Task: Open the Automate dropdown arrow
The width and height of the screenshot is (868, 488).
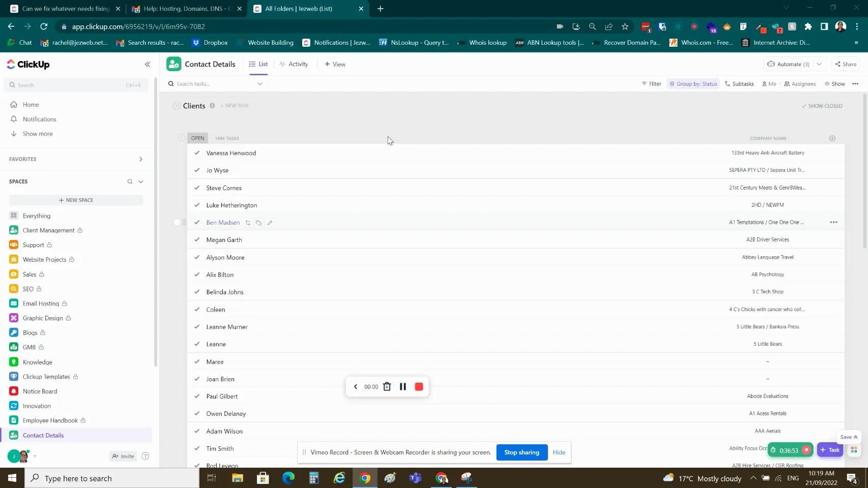Action: [x=819, y=64]
